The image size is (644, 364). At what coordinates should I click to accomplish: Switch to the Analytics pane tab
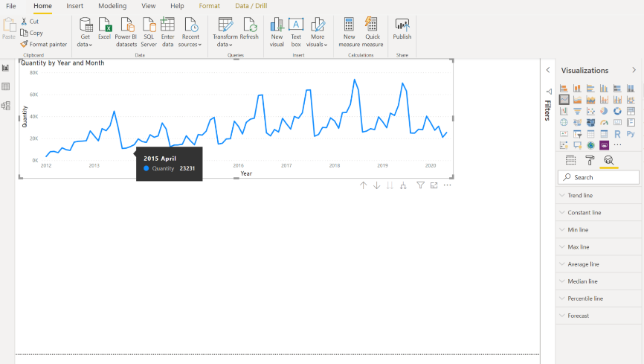pyautogui.click(x=609, y=160)
